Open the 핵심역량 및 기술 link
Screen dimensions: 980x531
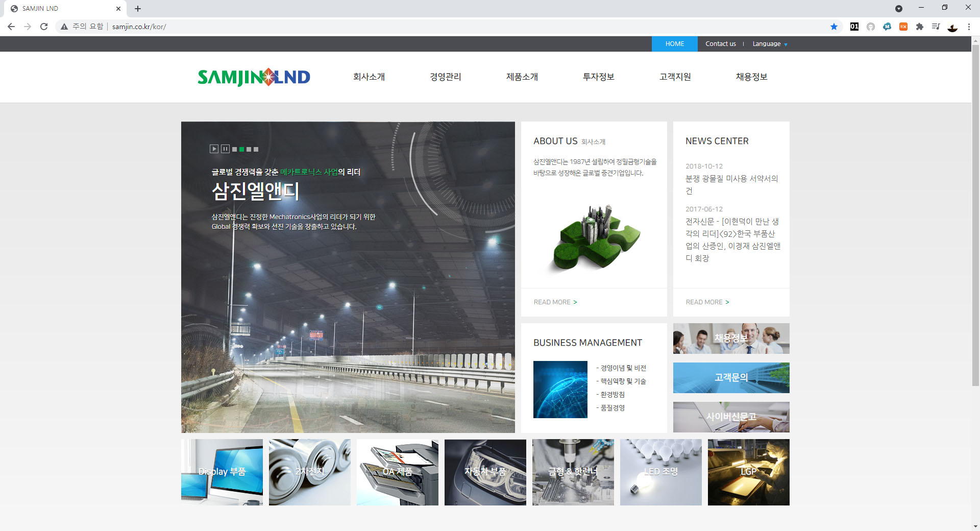(621, 381)
